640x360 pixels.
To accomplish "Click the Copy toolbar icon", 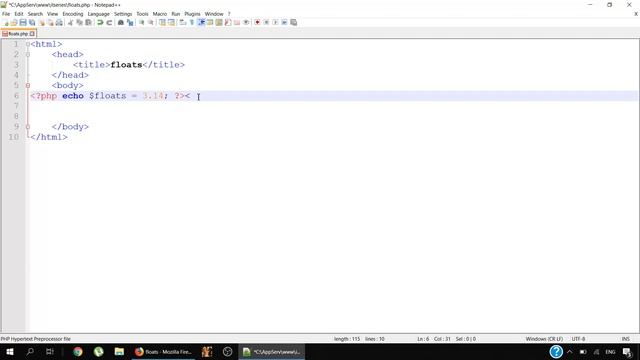I will pos(80,22).
